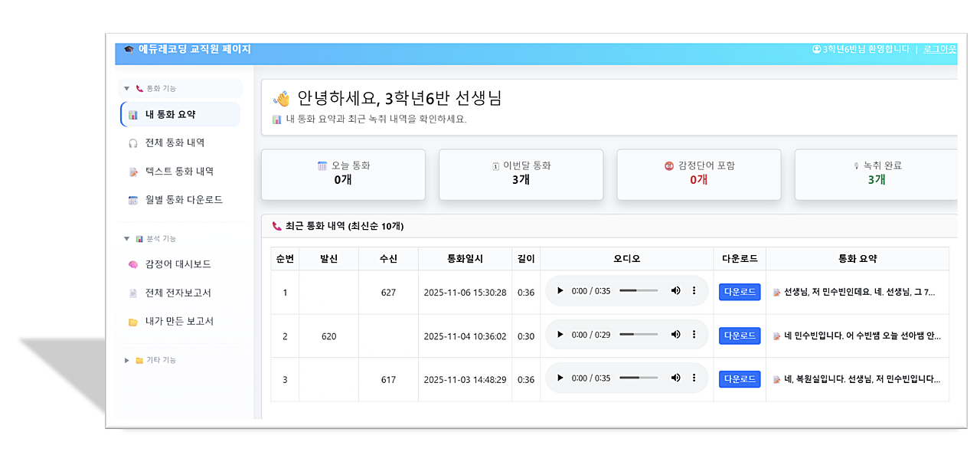Screen dimensions: 980x455
Task: Mute the second row audio player
Action: click(x=675, y=335)
